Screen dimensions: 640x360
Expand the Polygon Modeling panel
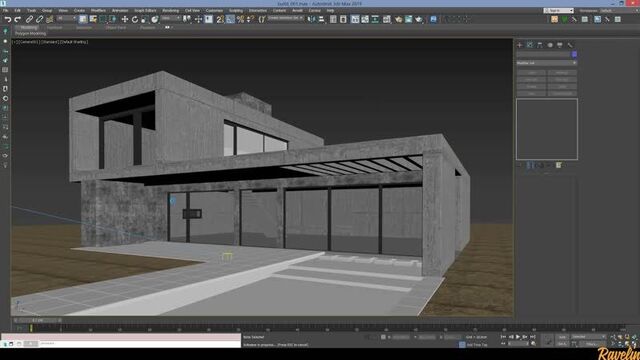[31, 33]
